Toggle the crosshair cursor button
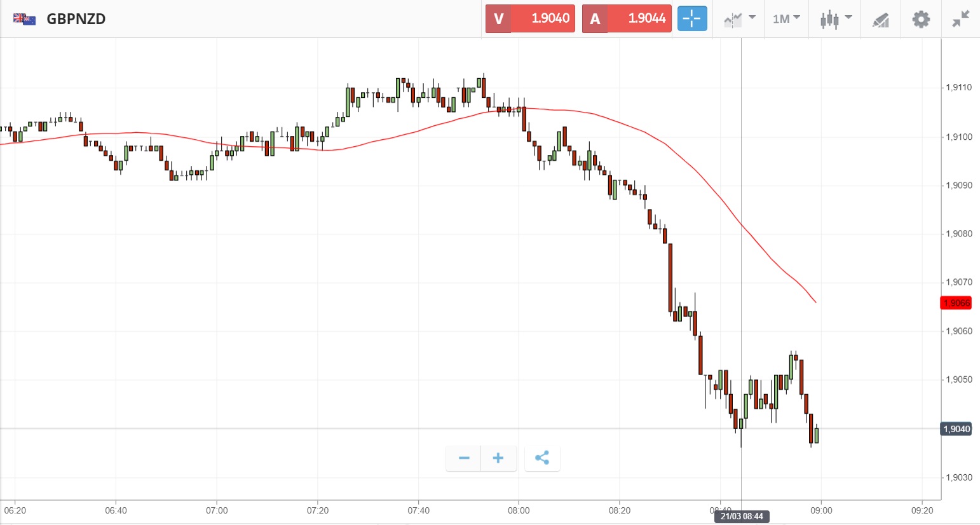 pyautogui.click(x=691, y=19)
